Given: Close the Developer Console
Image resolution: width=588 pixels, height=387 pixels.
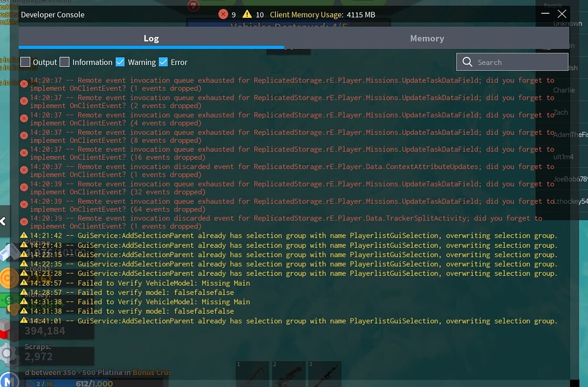Looking at the screenshot, I should tap(562, 14).
